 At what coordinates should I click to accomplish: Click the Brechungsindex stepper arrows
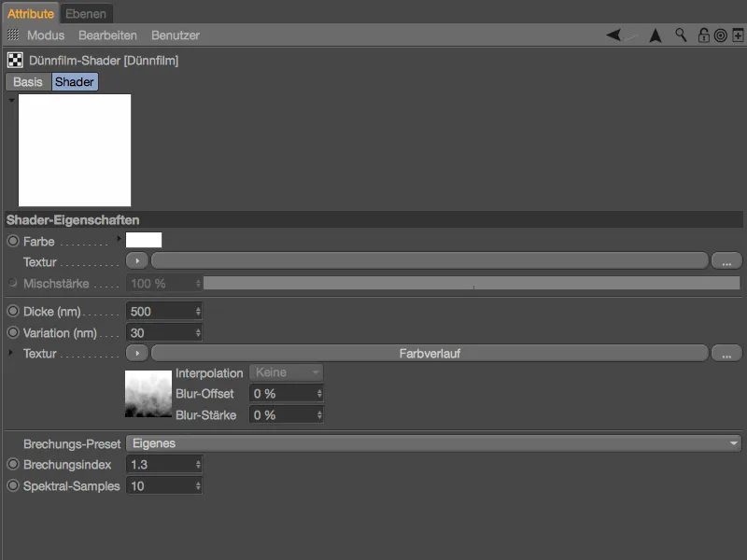(x=198, y=464)
